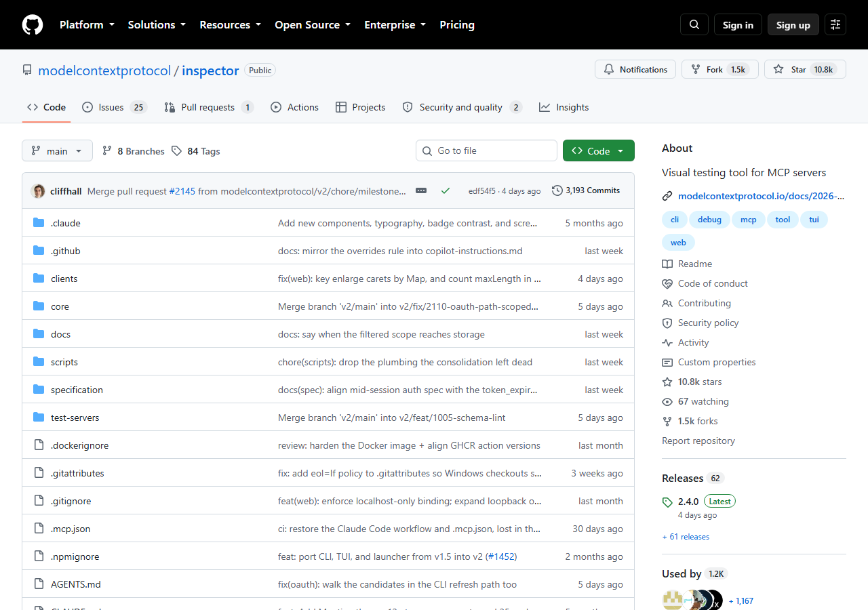Switch to the Code tab
Screen dimensions: 868x610
click(46, 107)
